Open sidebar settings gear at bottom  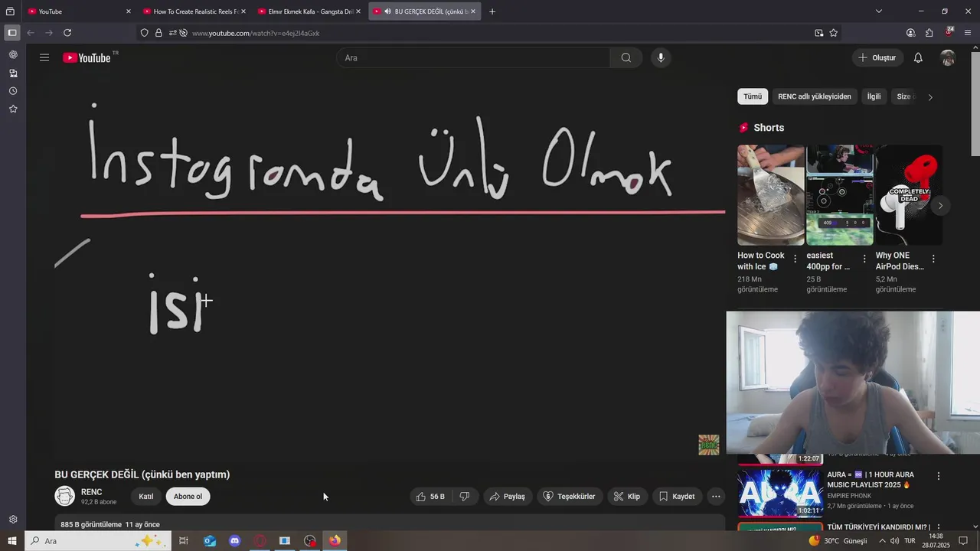pyautogui.click(x=13, y=520)
